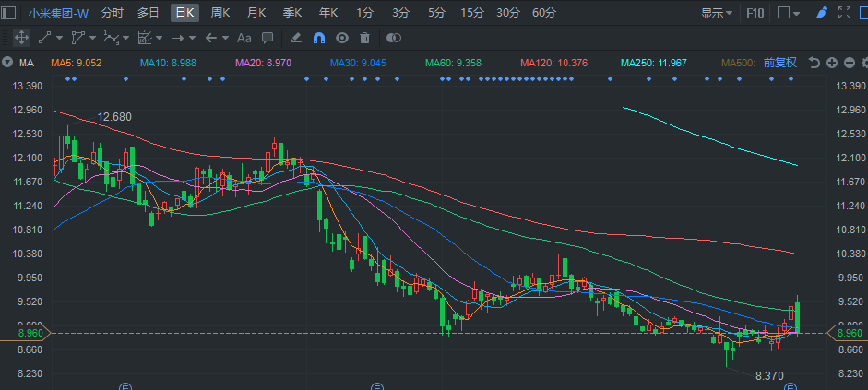Image resolution: width=868 pixels, height=390 pixels.
Task: Click the undo arrow beside 前复权
Action: click(814, 63)
